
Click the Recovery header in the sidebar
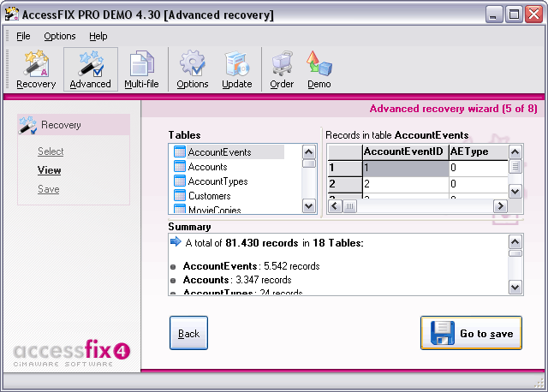74,125
